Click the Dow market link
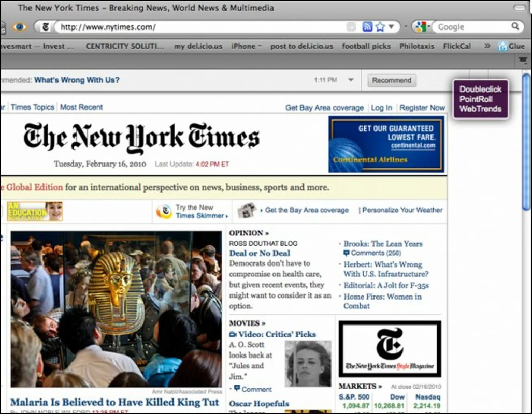The width and height of the screenshot is (532, 414). point(397,397)
